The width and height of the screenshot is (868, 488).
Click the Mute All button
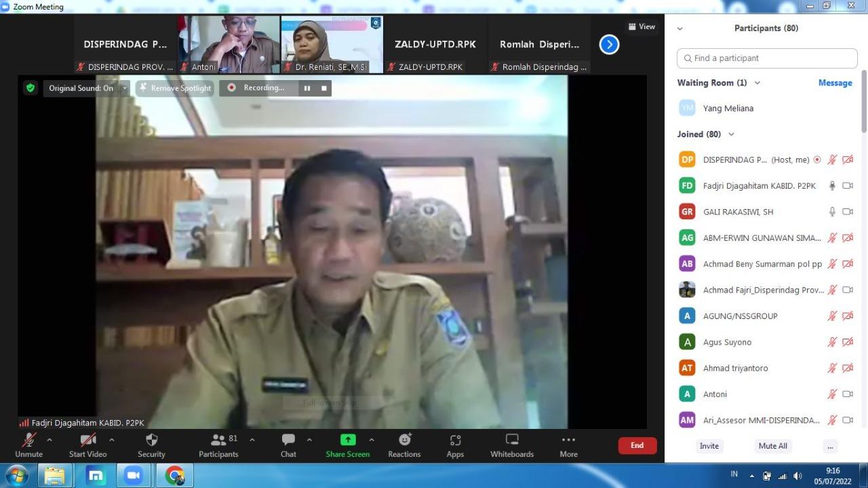[773, 446]
